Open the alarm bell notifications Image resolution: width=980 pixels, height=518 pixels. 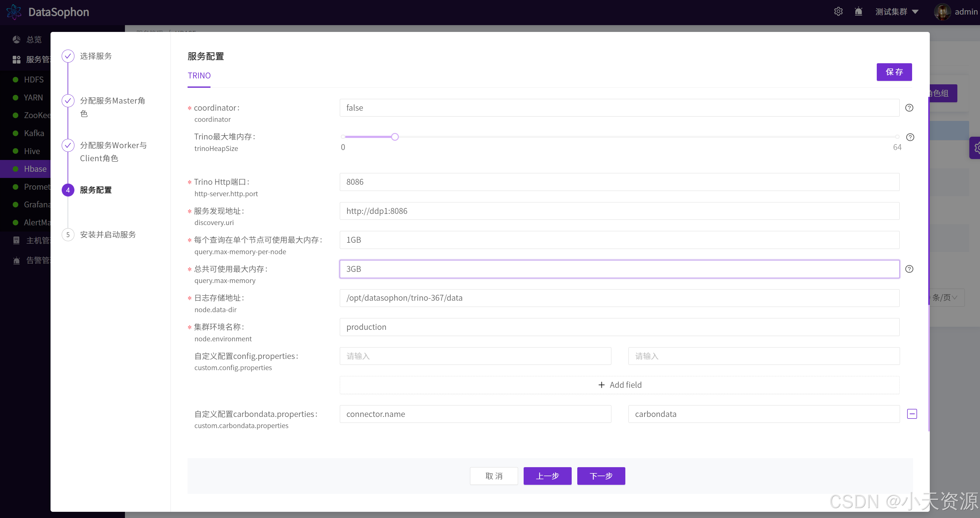pyautogui.click(x=858, y=11)
